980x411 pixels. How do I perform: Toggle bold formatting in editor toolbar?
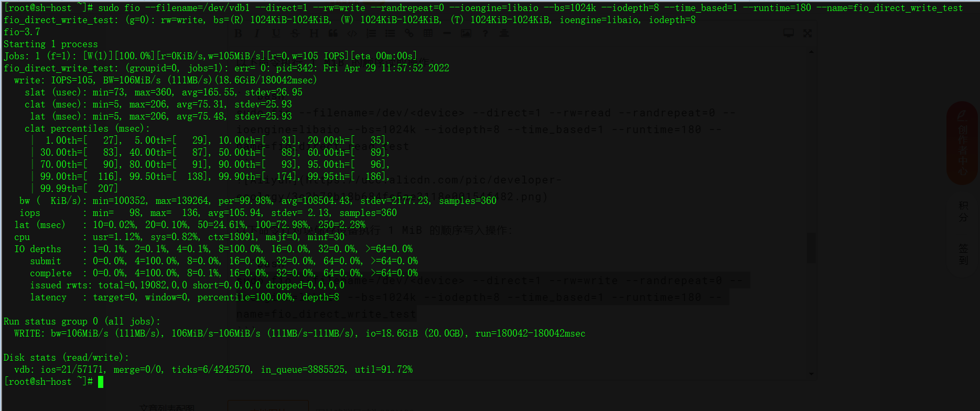tap(238, 33)
